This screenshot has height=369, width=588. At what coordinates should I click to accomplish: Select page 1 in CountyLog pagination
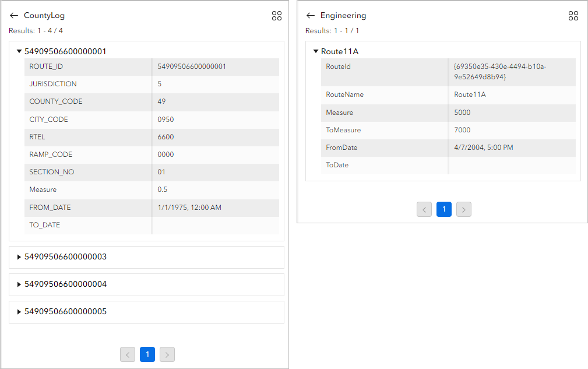(147, 354)
